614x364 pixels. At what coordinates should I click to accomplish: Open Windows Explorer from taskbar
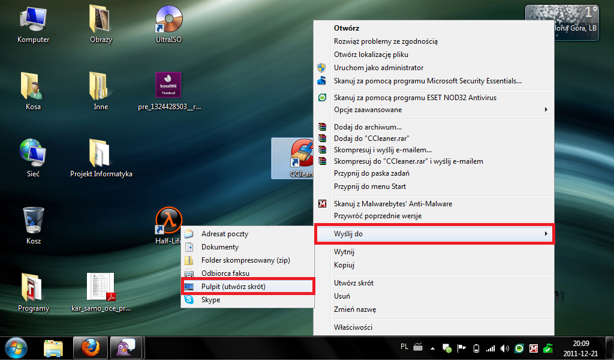53,348
